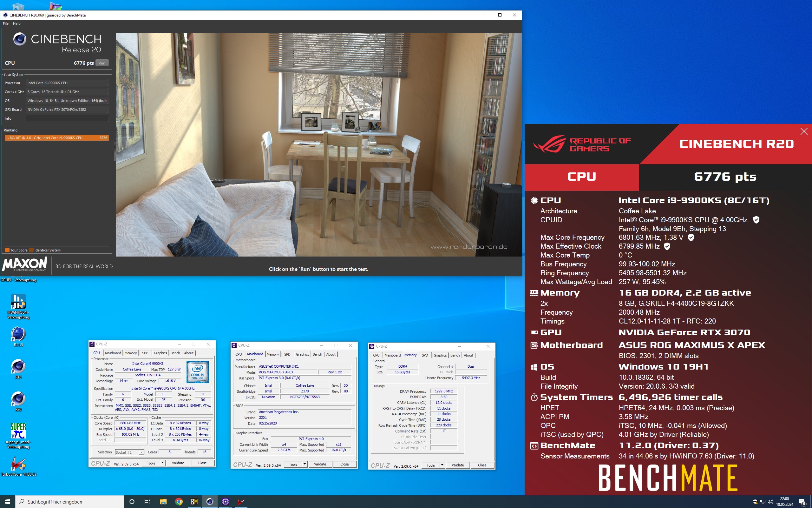Viewport: 812px width, 508px height.
Task: Click Tools button in CPU-Z Mainboard window
Action: [x=293, y=464]
